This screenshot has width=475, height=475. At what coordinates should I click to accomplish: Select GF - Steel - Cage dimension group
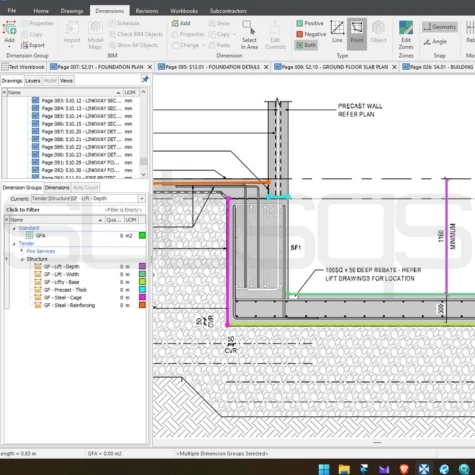pos(63,297)
